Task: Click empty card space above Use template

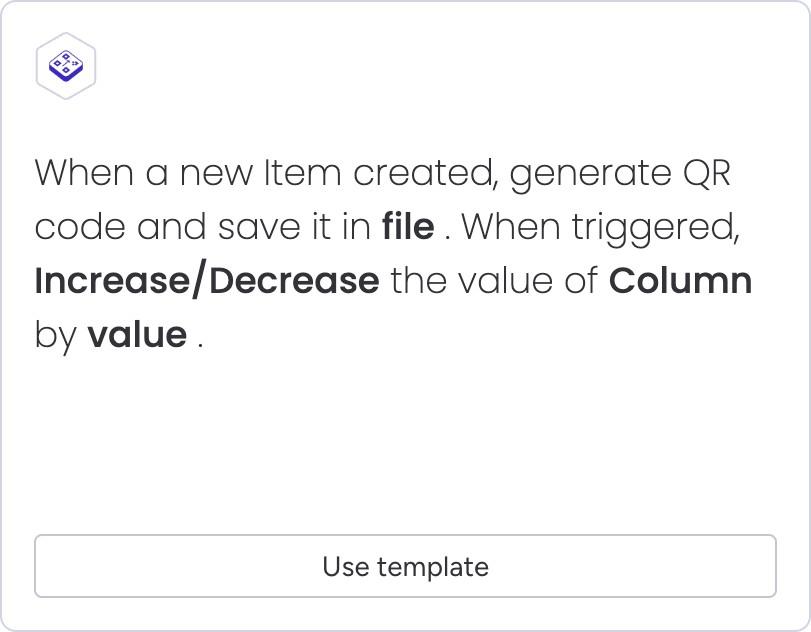Action: click(405, 450)
